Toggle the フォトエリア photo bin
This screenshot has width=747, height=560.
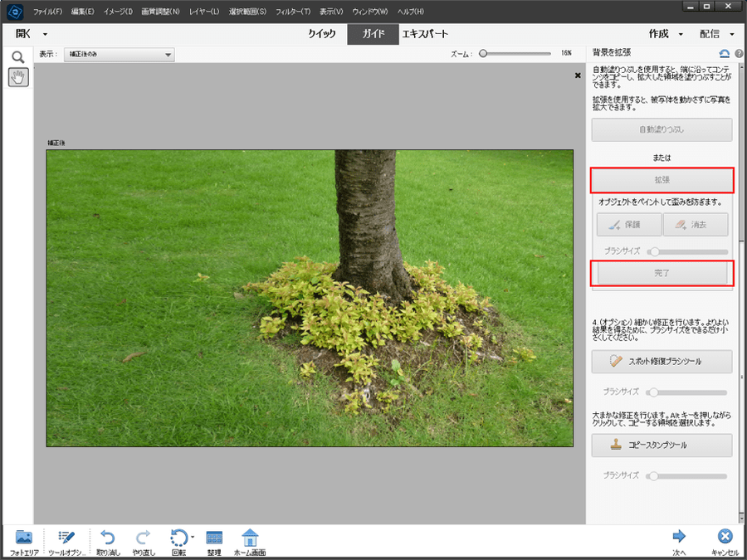[24, 538]
